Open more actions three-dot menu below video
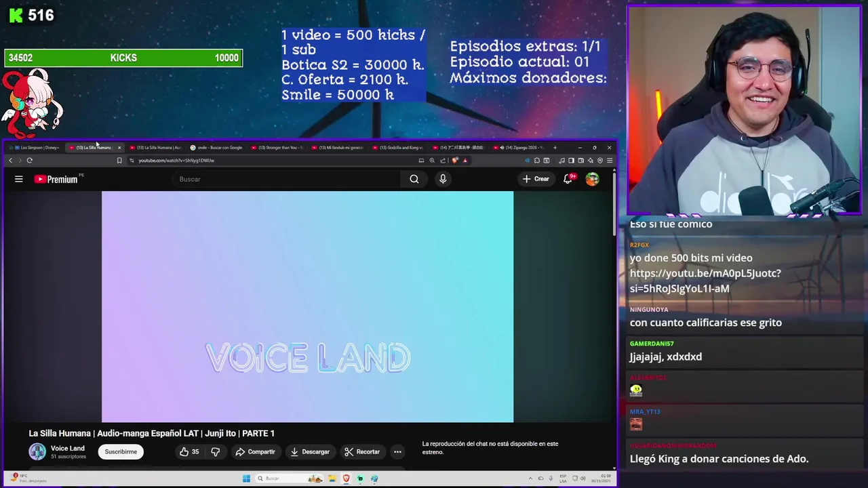Viewport: 868px width, 488px height. [x=397, y=451]
